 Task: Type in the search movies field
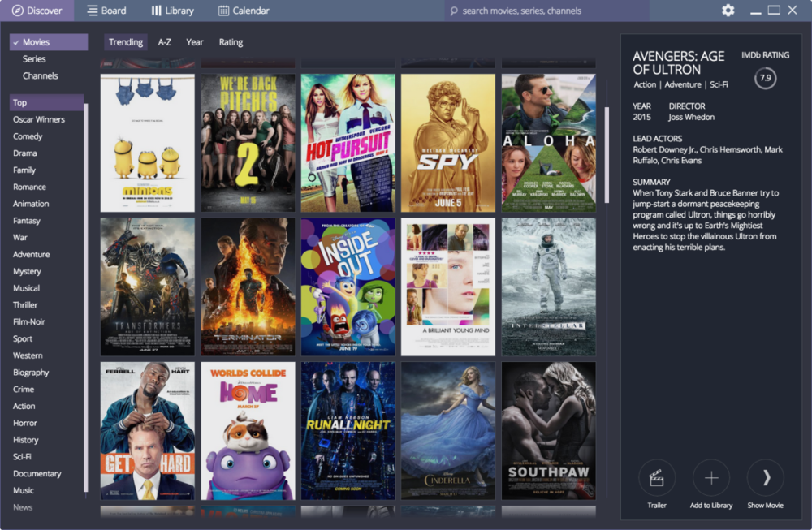pos(546,11)
